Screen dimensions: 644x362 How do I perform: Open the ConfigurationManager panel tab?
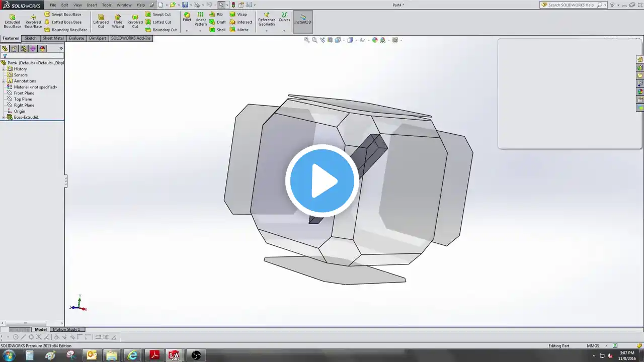tap(24, 49)
